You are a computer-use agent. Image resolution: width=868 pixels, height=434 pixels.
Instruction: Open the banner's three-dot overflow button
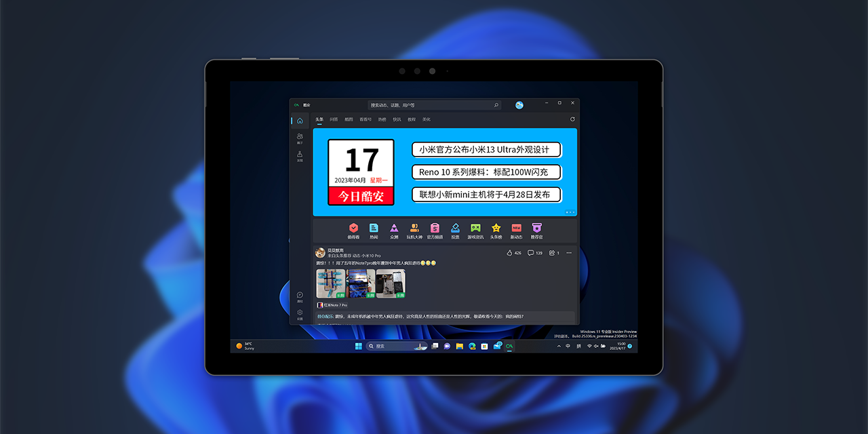coord(570,212)
